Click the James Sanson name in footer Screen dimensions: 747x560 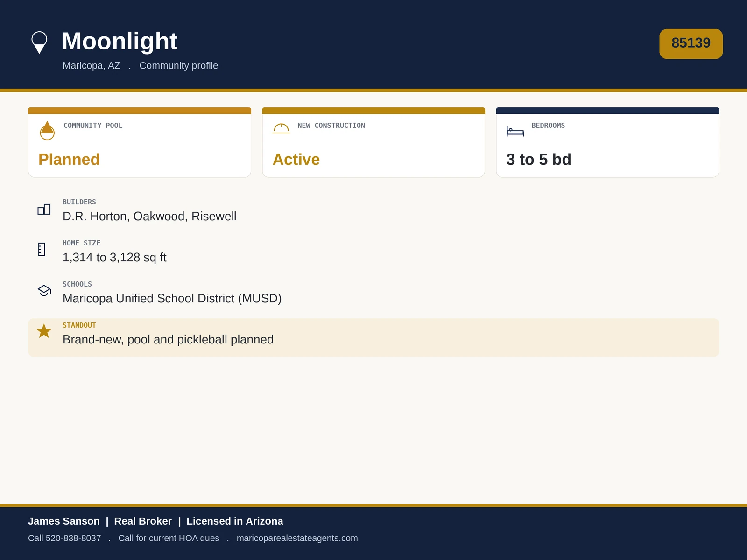[x=64, y=521]
